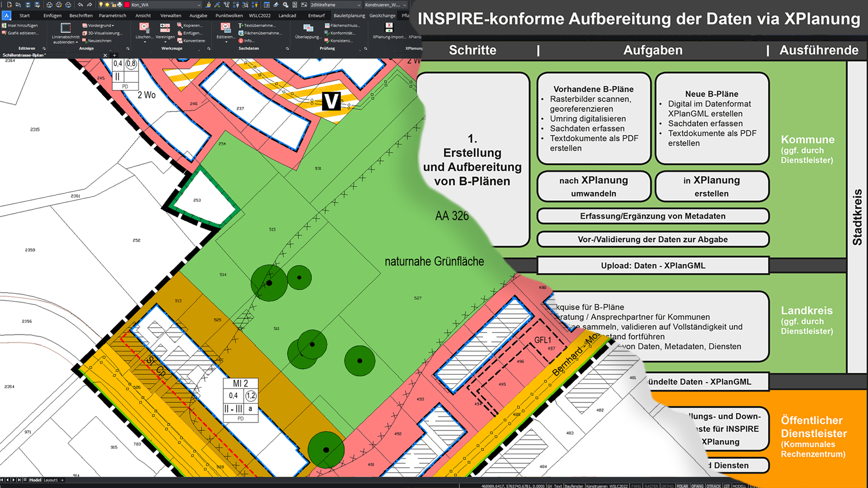Toggle layer lock padlock icon
The width and height of the screenshot is (868, 488).
point(113,5)
